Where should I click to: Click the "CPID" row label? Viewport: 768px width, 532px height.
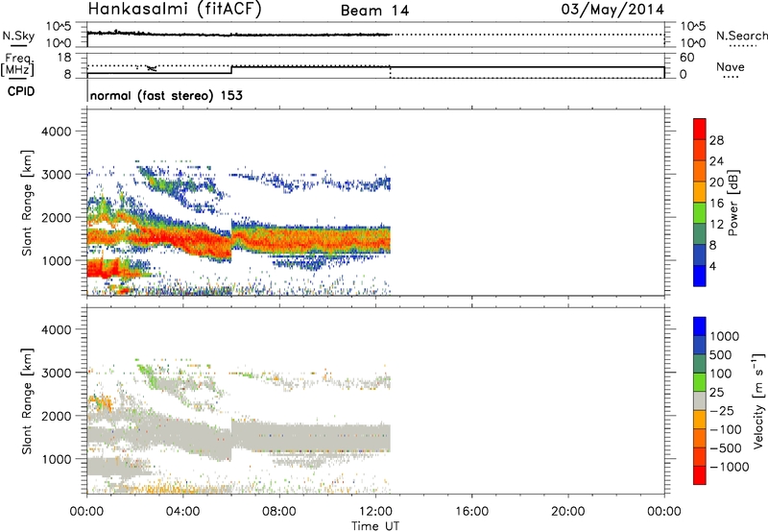(x=21, y=91)
